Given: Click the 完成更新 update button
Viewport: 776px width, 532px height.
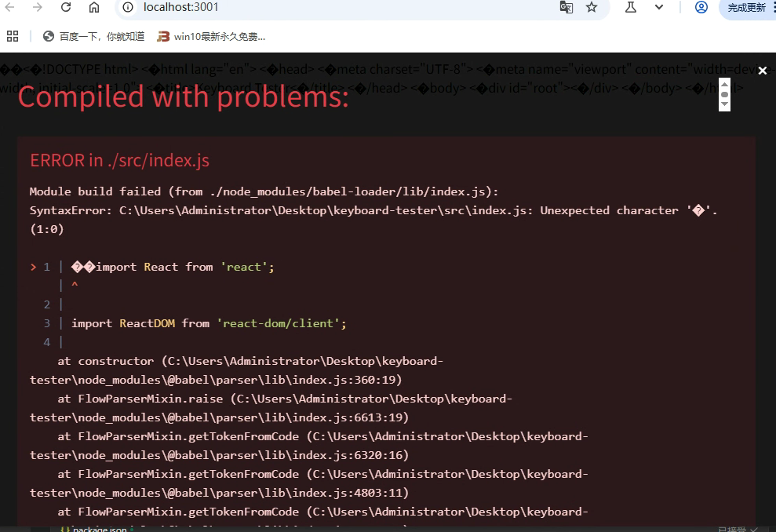Looking at the screenshot, I should 746,8.
